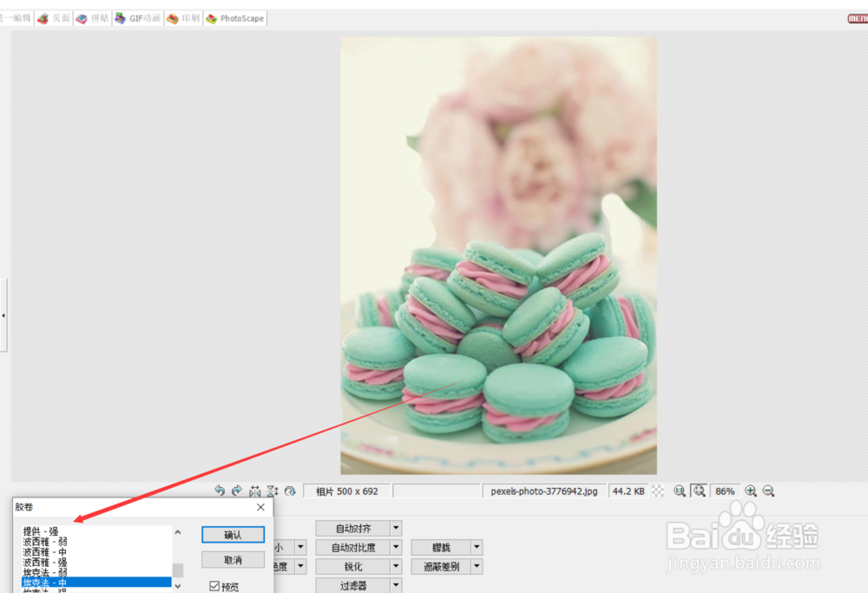This screenshot has height=593, width=868.
Task: Click the 44.2 KB file size label
Action: click(x=628, y=491)
